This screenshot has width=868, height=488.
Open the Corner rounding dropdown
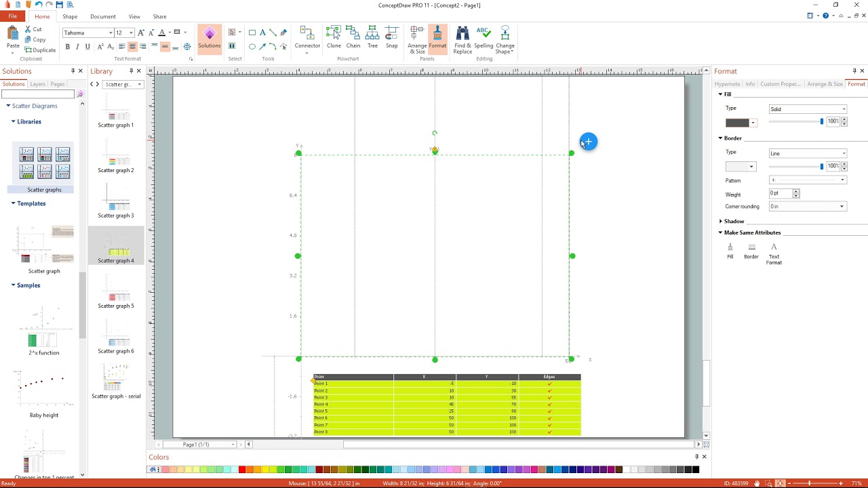(x=808, y=207)
